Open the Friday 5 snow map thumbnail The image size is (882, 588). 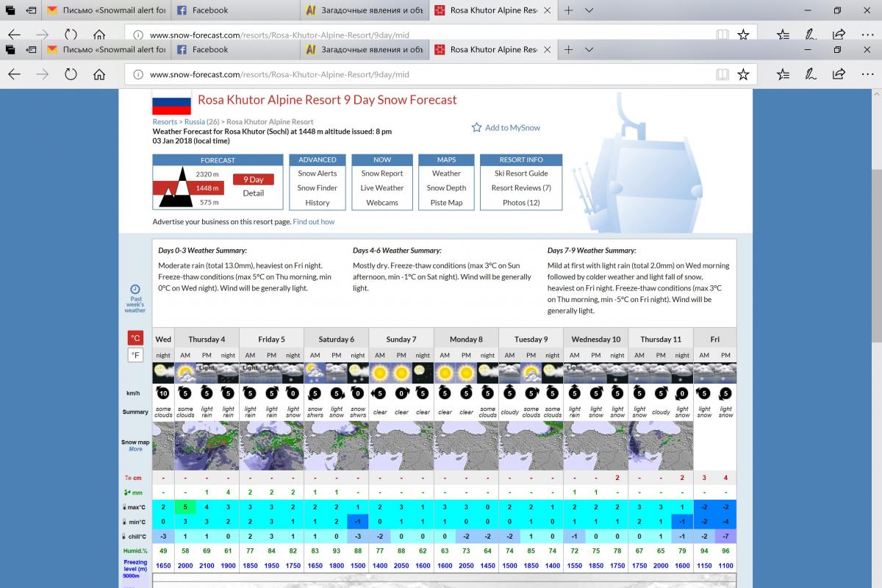[271, 445]
